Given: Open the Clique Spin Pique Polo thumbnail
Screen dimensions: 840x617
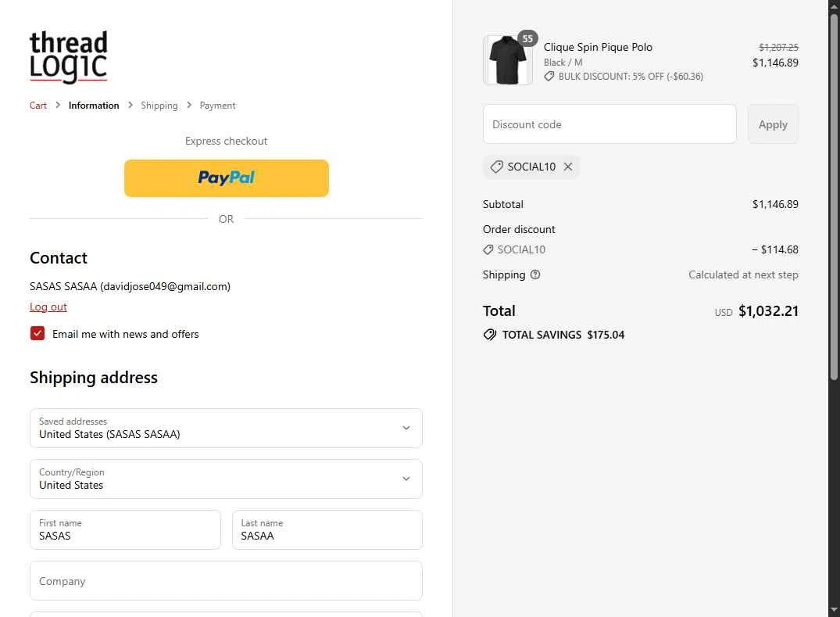Looking at the screenshot, I should (x=507, y=60).
